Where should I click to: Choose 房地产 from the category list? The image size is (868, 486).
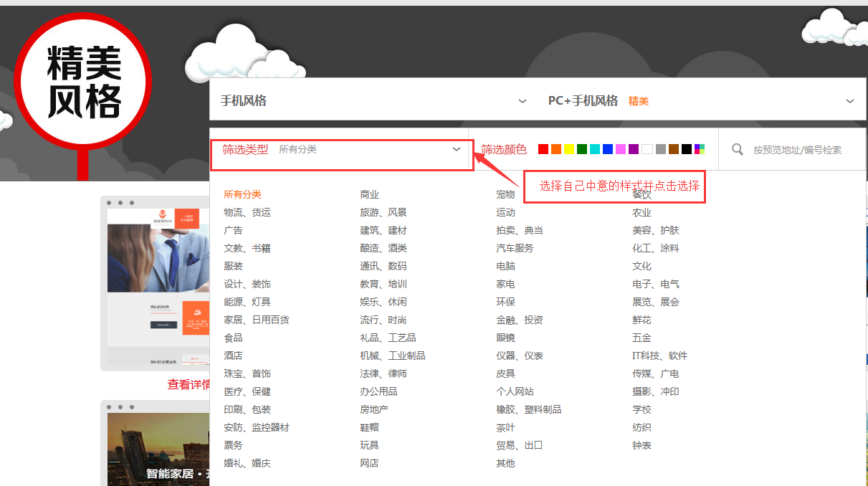click(x=373, y=409)
